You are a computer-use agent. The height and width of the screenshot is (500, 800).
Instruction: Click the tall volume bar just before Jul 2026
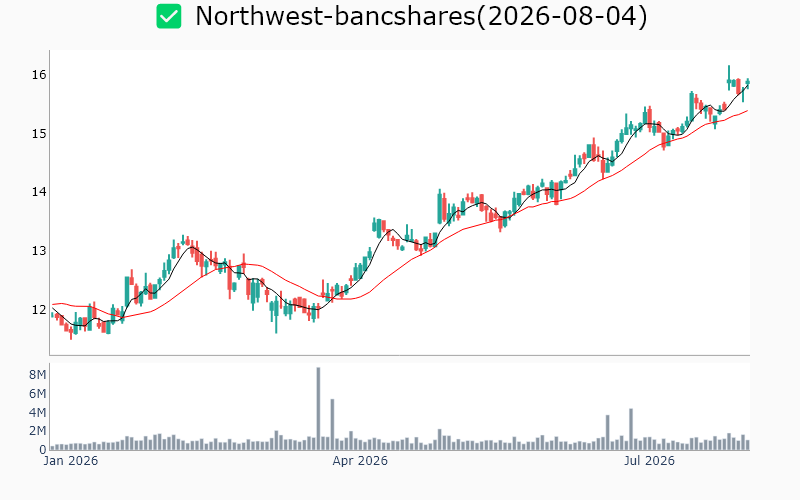pos(631,429)
